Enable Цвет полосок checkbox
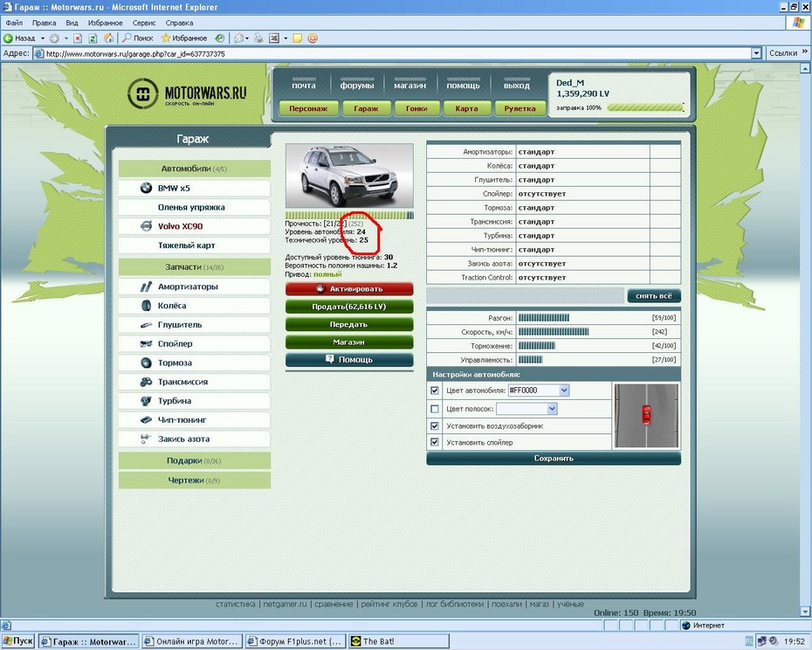The height and width of the screenshot is (650, 812). tap(435, 409)
